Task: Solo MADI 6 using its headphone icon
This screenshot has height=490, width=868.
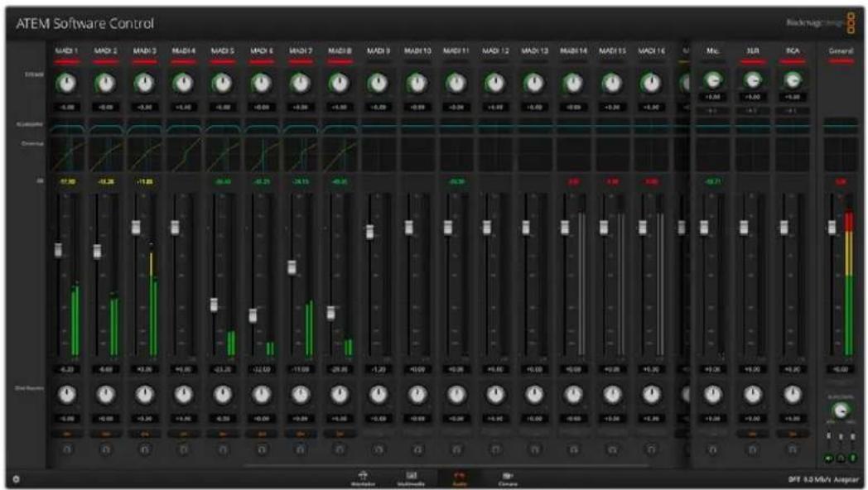Action: [x=261, y=449]
